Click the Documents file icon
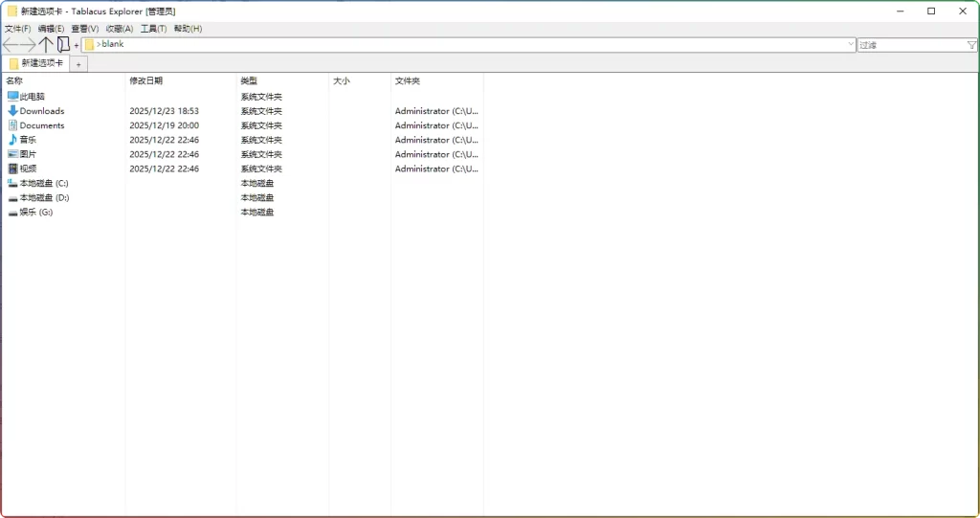The image size is (980, 518). point(12,125)
